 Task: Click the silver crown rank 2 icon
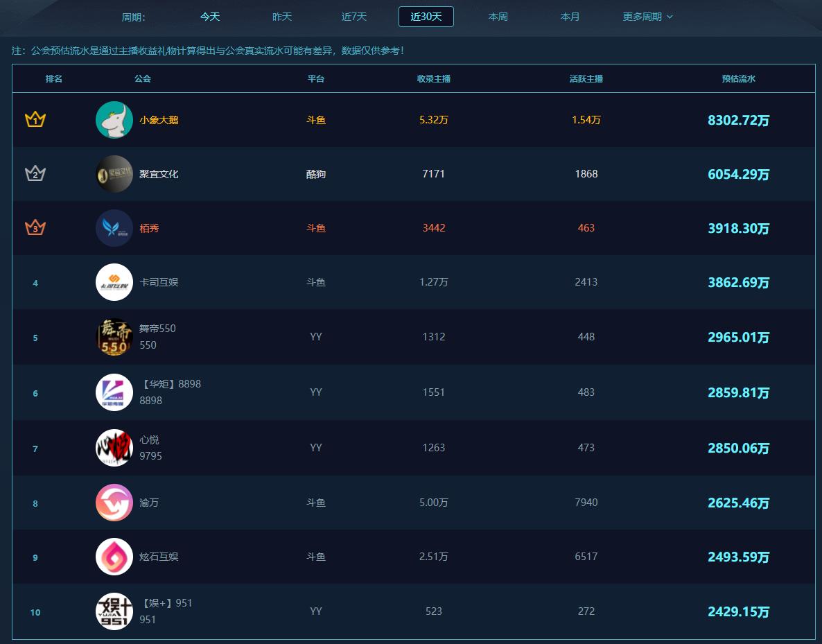click(x=35, y=173)
